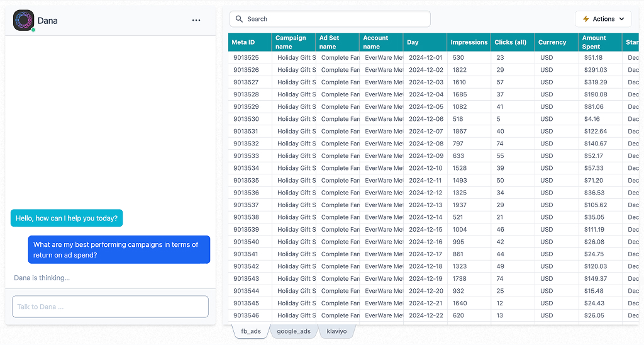Click the 'Dana is thinking...' status text
Viewport: 644px width, 345px height.
[x=42, y=278]
